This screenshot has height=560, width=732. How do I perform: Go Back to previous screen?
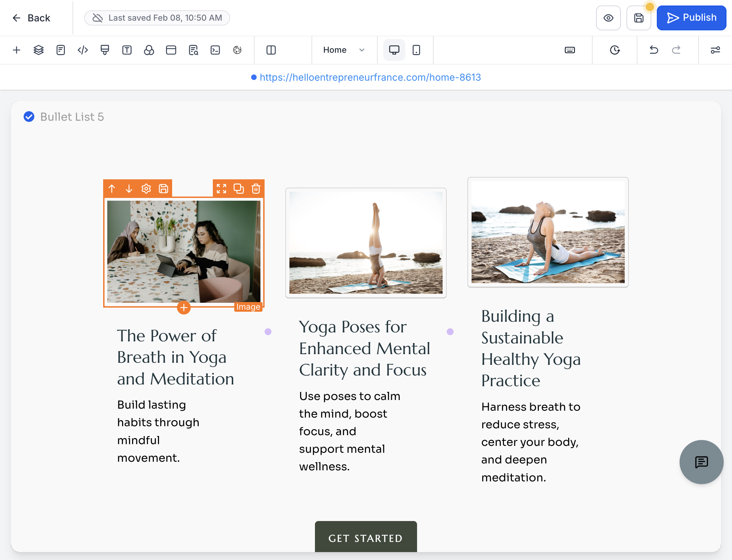(x=31, y=18)
